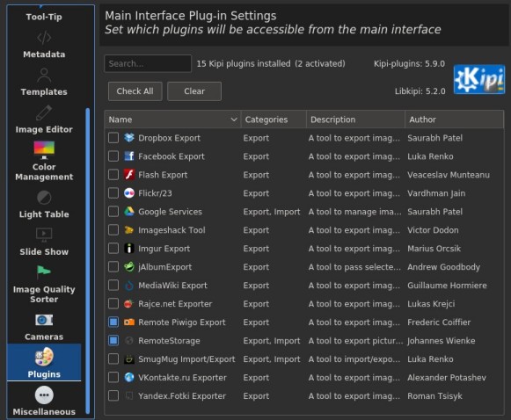
Task: Click the Facebook Export plugin icon
Action: click(x=129, y=156)
